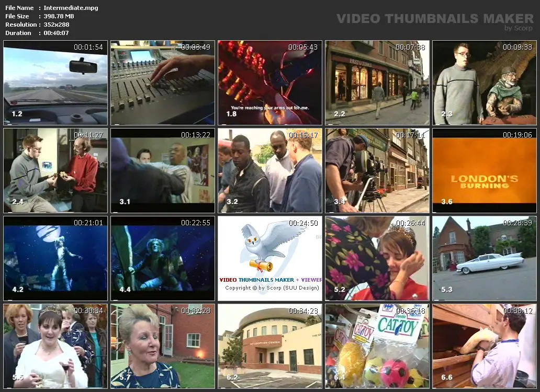Select the white Cadillac thumbnail labeled 5.3

tap(485, 259)
